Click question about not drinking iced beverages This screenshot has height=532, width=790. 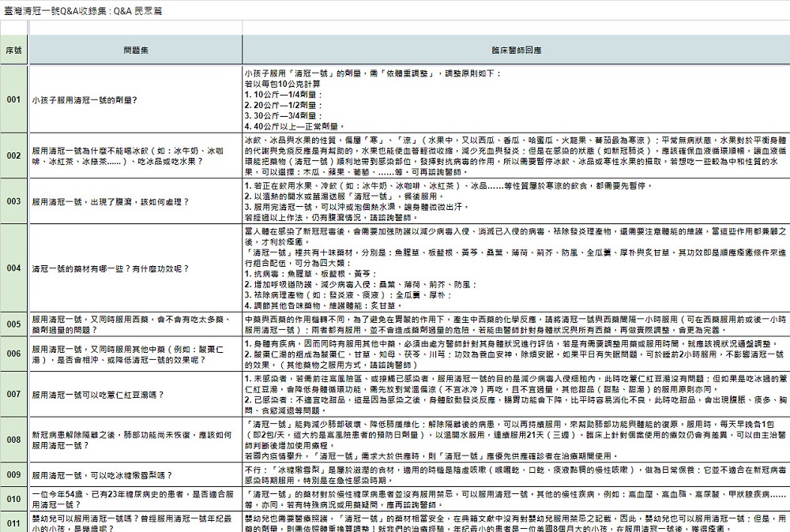tap(136, 156)
